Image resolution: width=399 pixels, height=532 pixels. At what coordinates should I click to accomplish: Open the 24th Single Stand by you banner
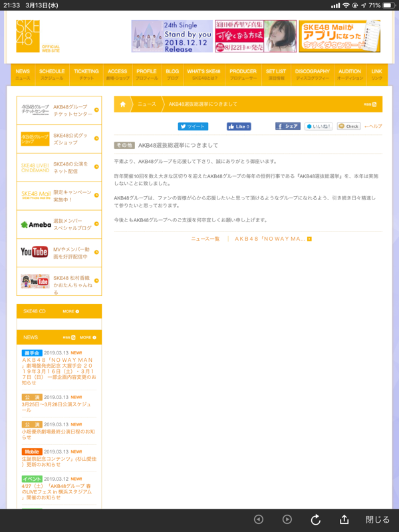[172, 36]
